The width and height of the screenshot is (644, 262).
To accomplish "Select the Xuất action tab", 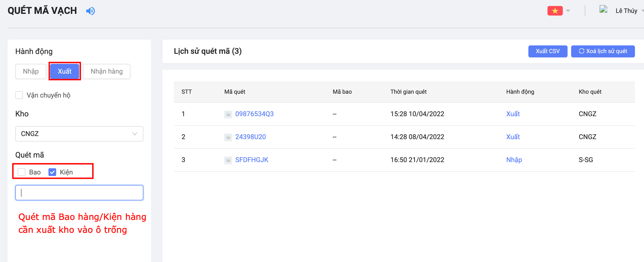I will click(65, 71).
